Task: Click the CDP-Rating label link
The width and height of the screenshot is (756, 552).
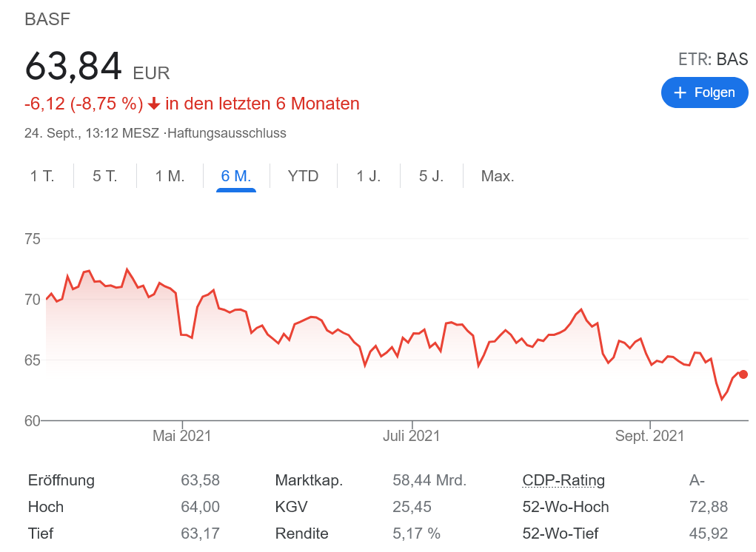Action: pyautogui.click(x=563, y=480)
